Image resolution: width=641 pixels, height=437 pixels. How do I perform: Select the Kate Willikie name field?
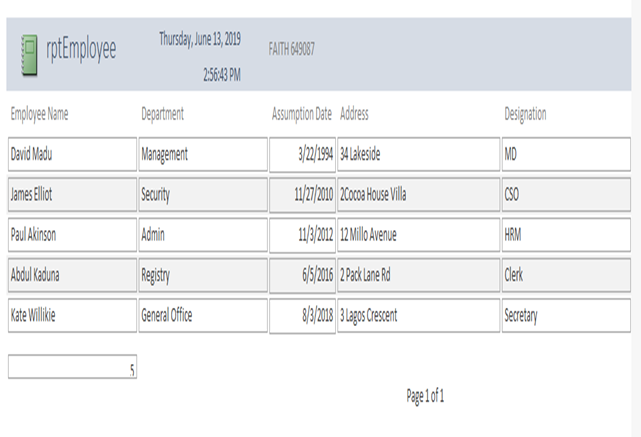72,315
